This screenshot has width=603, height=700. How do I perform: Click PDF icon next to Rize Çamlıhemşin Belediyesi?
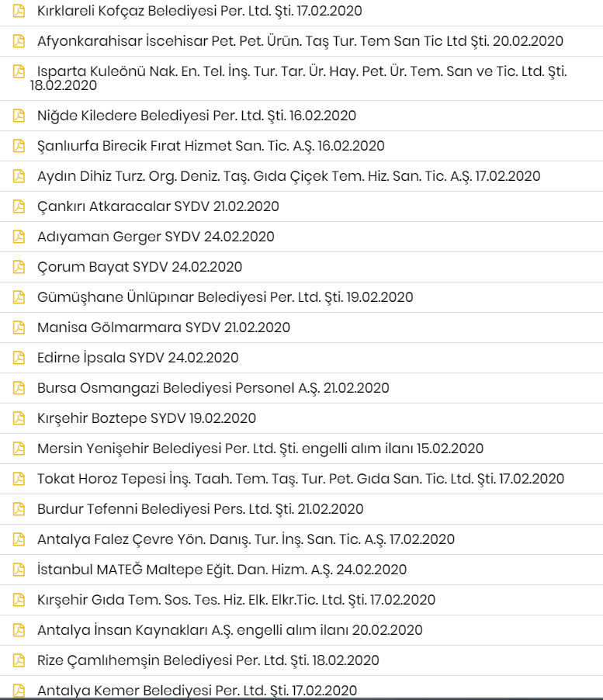(x=19, y=660)
